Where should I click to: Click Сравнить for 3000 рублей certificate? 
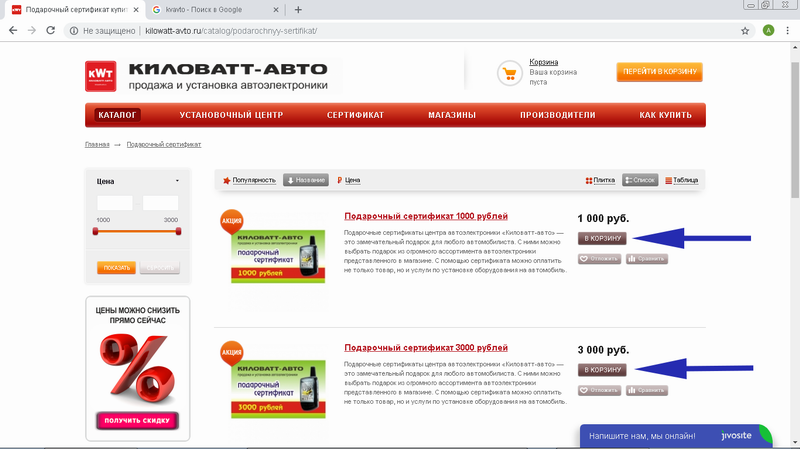[647, 390]
